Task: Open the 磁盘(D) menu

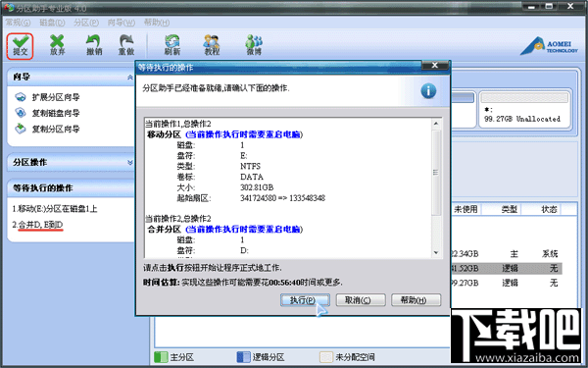Action: coord(52,23)
